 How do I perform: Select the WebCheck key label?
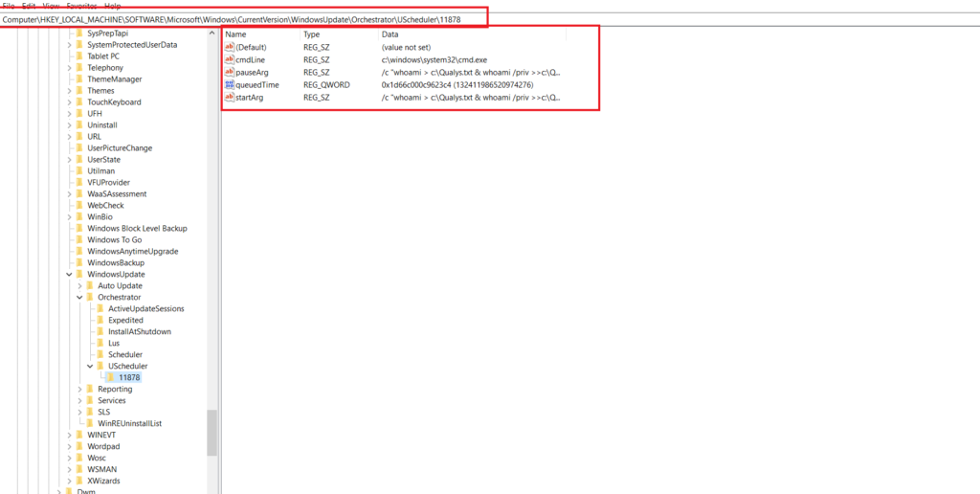105,205
